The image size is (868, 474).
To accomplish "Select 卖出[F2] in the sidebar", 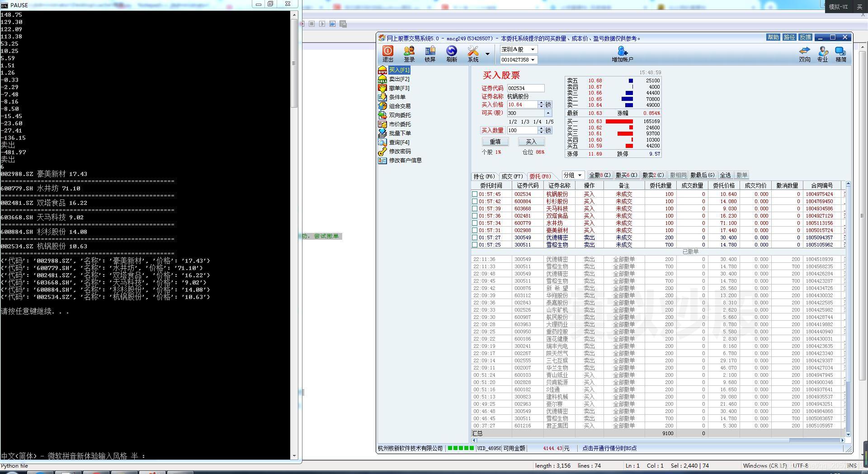I will click(399, 79).
